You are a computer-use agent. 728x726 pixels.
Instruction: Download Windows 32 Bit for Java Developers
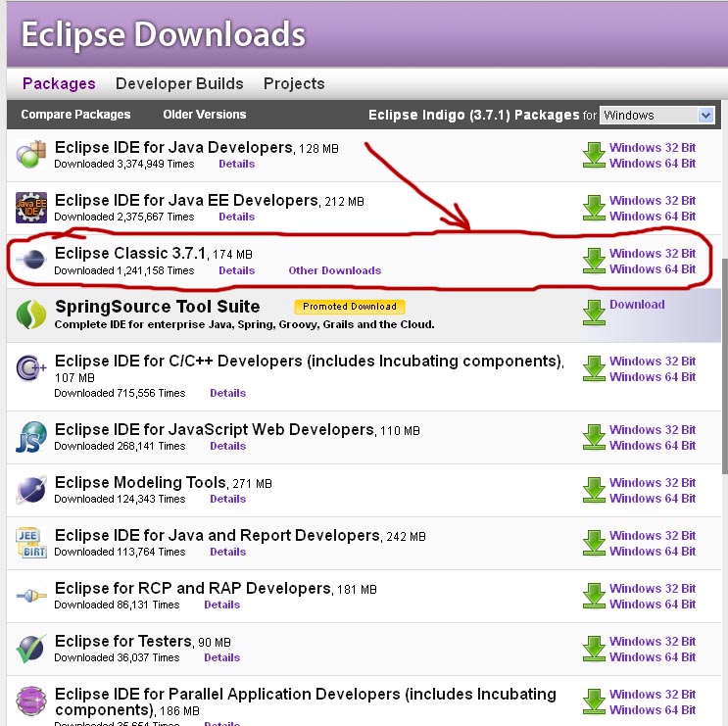(653, 147)
